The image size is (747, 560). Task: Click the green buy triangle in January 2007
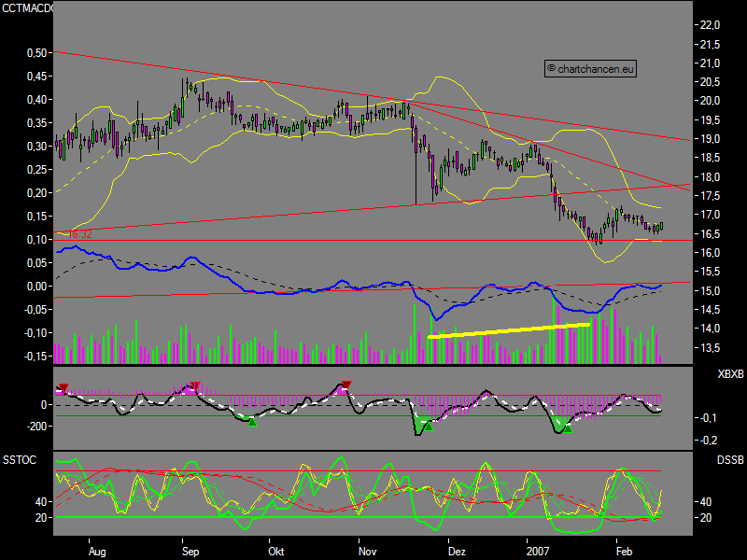pos(566,427)
